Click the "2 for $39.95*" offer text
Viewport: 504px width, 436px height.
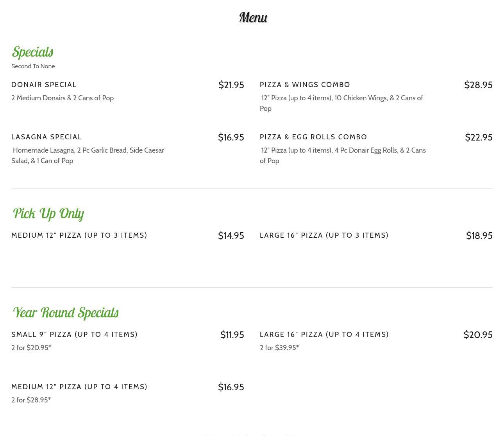coord(279,348)
